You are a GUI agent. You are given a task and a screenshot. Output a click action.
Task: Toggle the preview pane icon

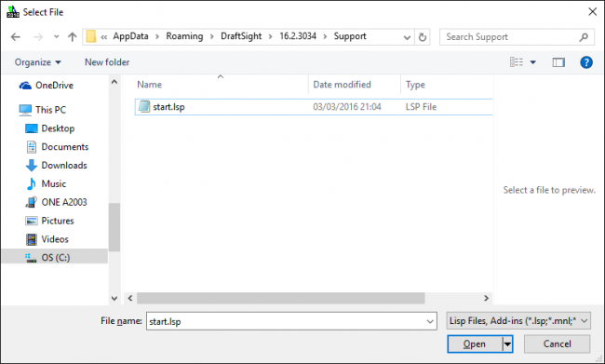tap(558, 62)
